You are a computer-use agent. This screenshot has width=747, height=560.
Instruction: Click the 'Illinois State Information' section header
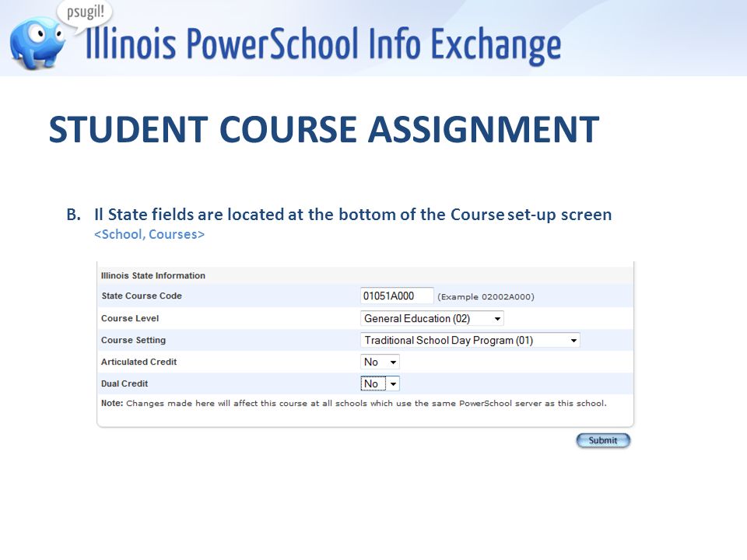tap(153, 275)
